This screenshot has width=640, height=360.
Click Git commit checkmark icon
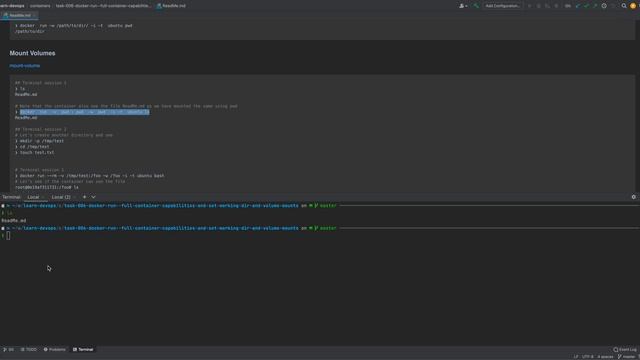[x=587, y=6]
